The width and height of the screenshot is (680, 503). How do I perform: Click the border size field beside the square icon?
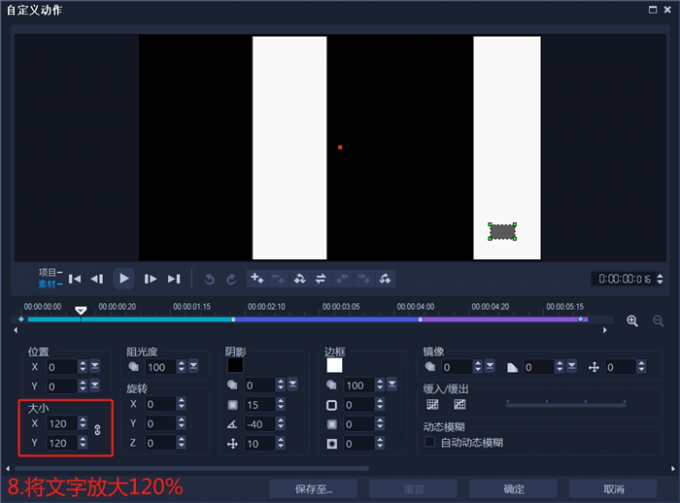click(x=359, y=405)
